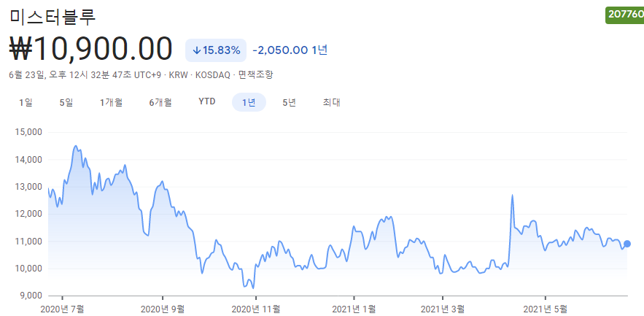Click the timestamp line with KOSDAQ text
Viewport: 644px width, 316px height.
pyautogui.click(x=141, y=74)
